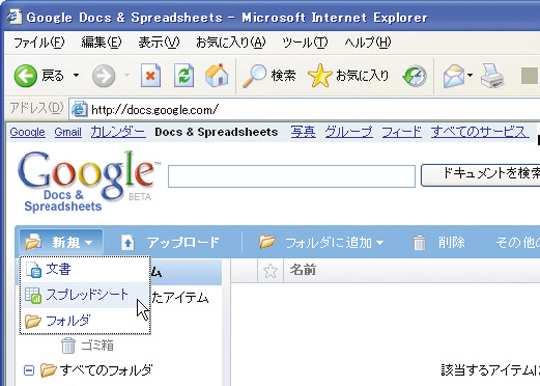
Task: Follow the Google link in top bar
Action: click(27, 132)
